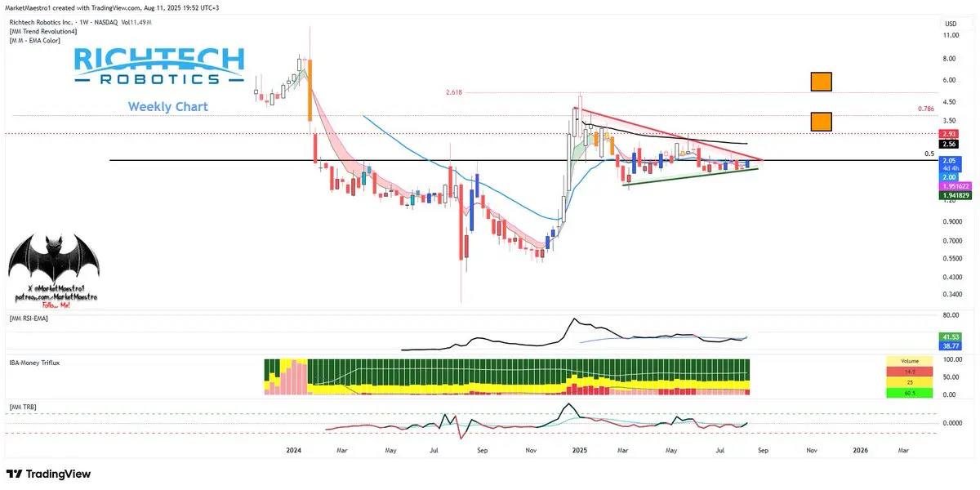Click the 8.00 price axis value
Screen dimensions: 980x490
[x=950, y=59]
